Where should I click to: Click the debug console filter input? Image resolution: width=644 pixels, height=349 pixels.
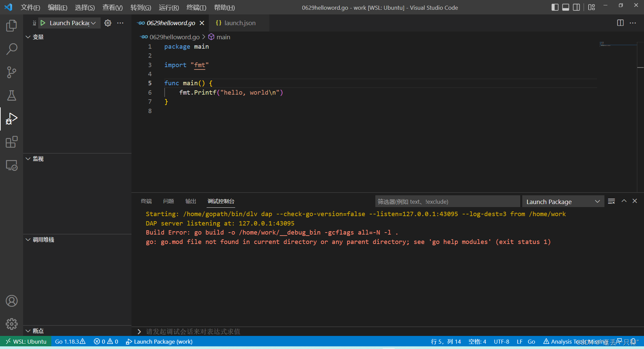coord(447,201)
